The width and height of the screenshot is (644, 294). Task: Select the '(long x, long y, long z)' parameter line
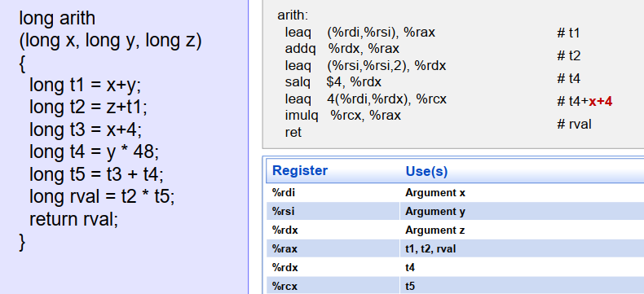coord(111,41)
